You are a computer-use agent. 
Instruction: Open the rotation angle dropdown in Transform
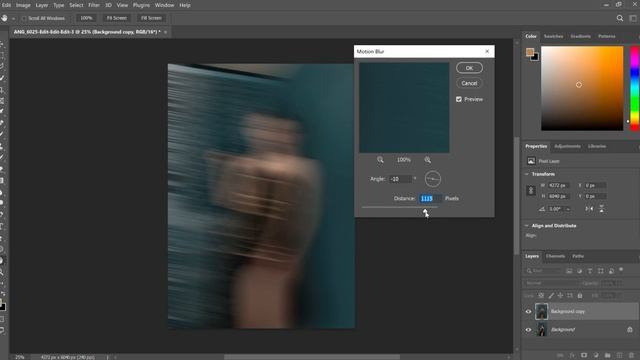click(568, 209)
